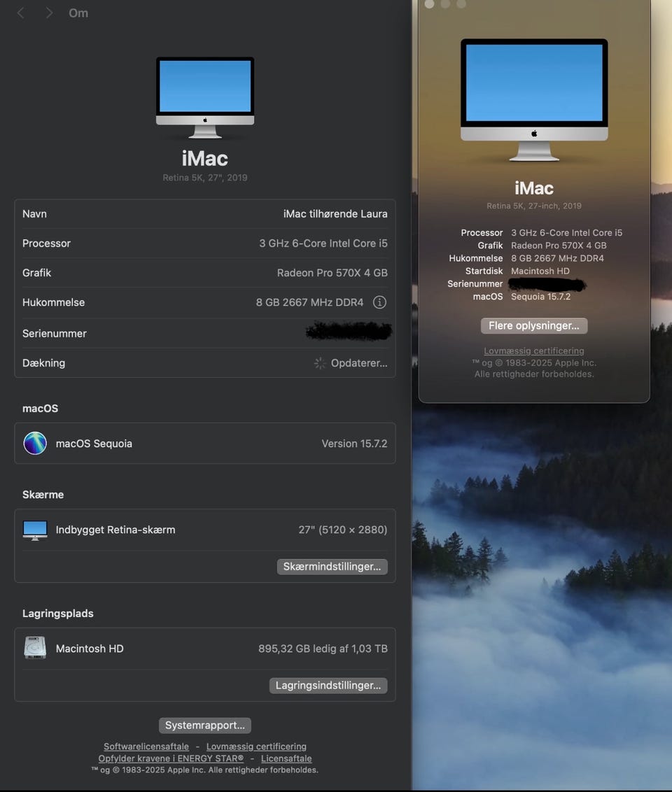Viewport: 672px width, 792px height.
Task: Open Lovmæssig certificering link in Om pane
Action: click(256, 747)
